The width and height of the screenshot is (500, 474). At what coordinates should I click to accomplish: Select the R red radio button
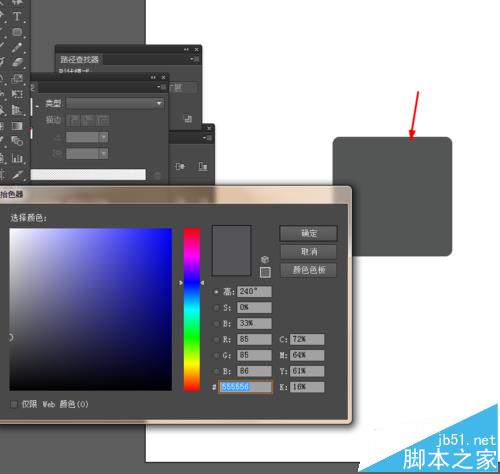[216, 340]
